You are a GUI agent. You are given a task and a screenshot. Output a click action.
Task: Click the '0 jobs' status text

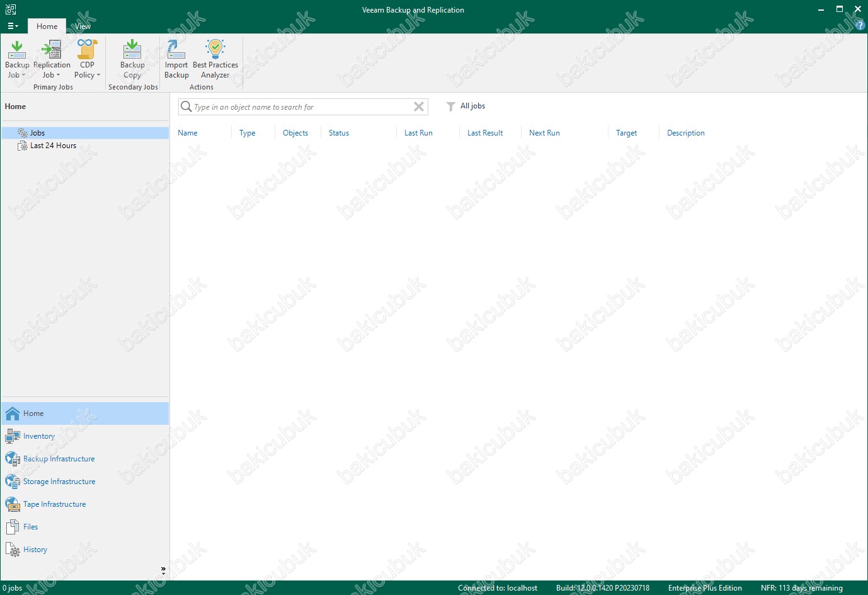click(13, 588)
